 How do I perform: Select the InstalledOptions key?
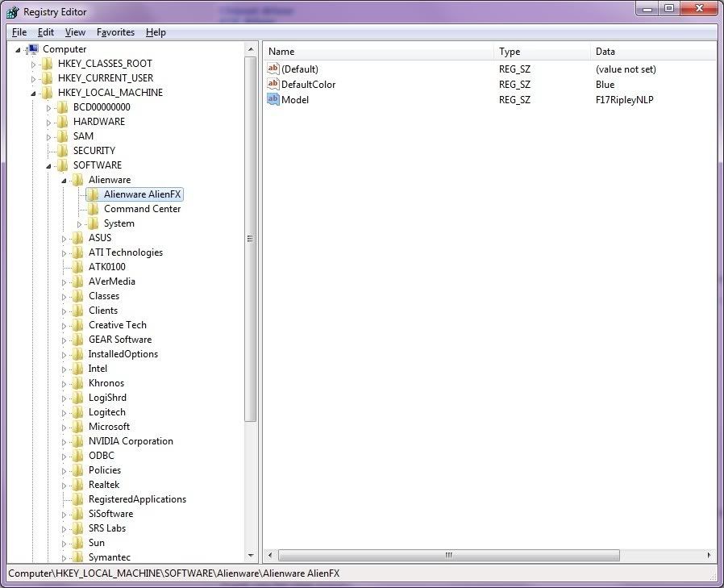click(x=123, y=354)
